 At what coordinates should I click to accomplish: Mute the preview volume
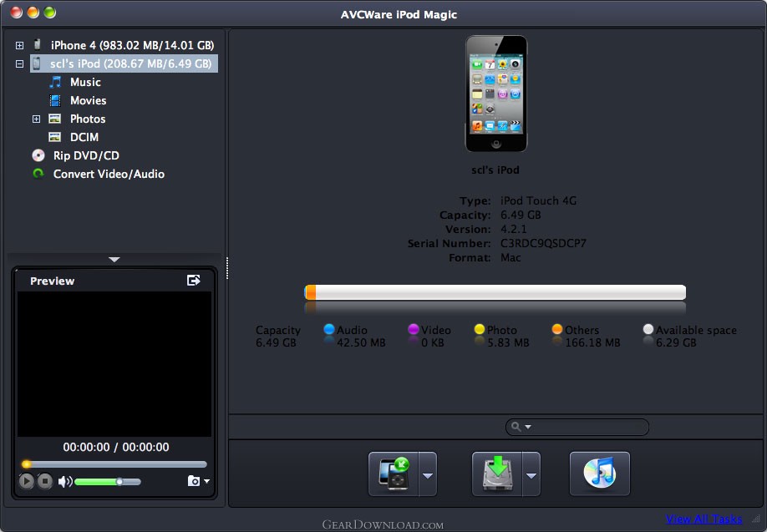64,482
